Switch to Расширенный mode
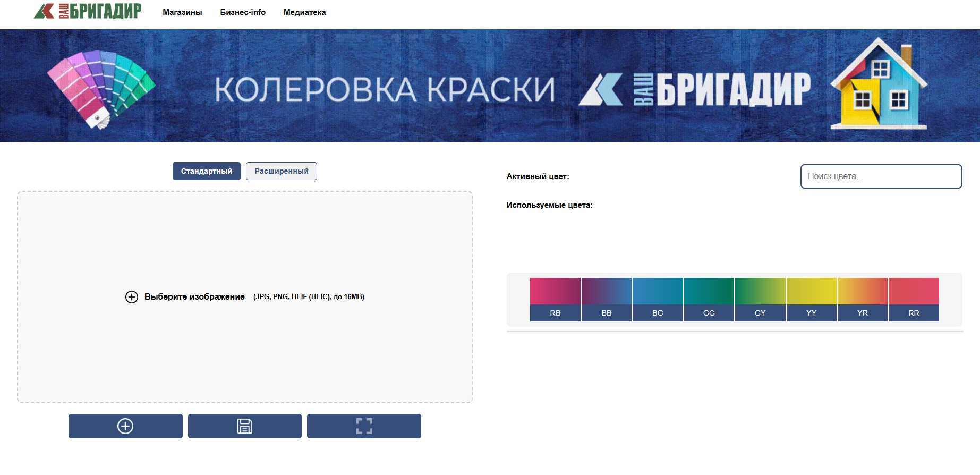 (281, 171)
